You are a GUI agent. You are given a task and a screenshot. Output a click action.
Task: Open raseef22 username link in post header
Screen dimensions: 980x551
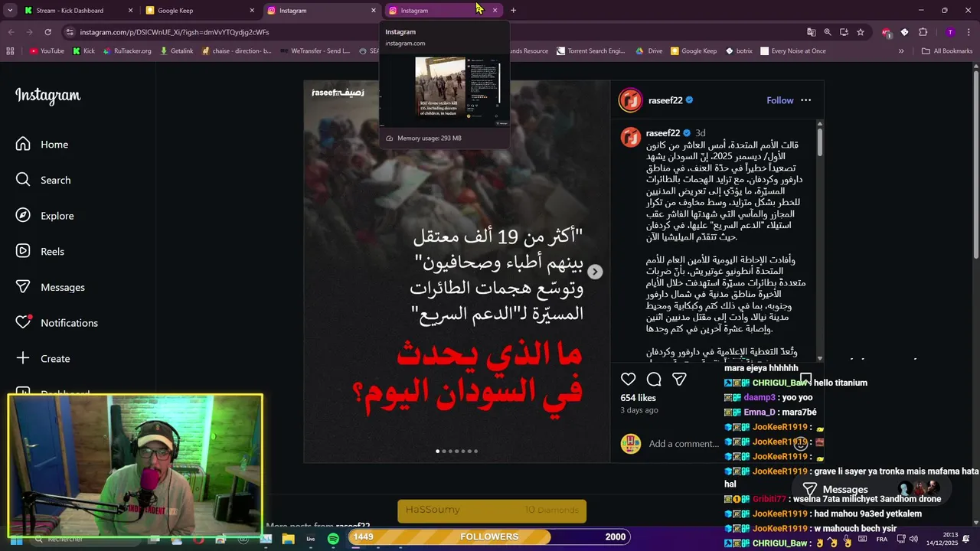click(x=665, y=100)
